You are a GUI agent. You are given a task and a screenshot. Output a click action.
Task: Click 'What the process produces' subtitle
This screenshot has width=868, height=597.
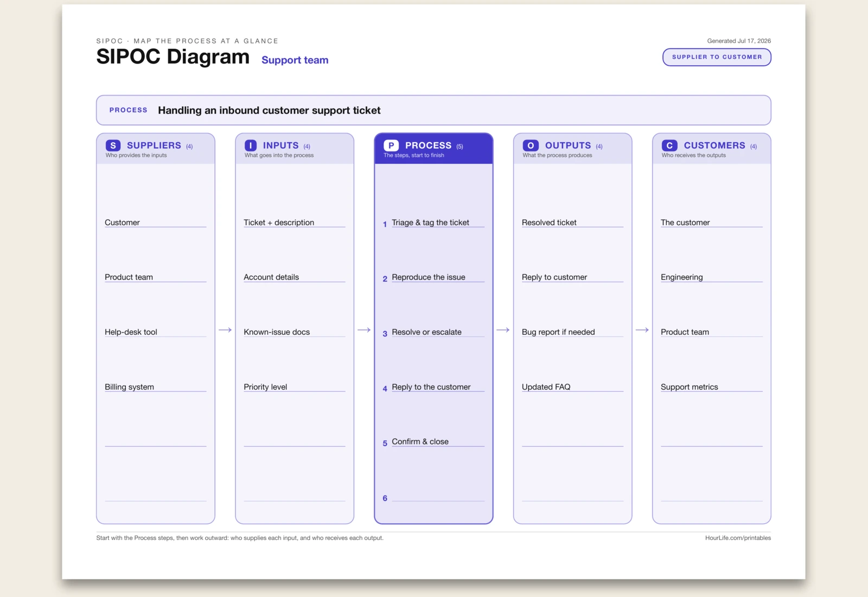coord(557,155)
